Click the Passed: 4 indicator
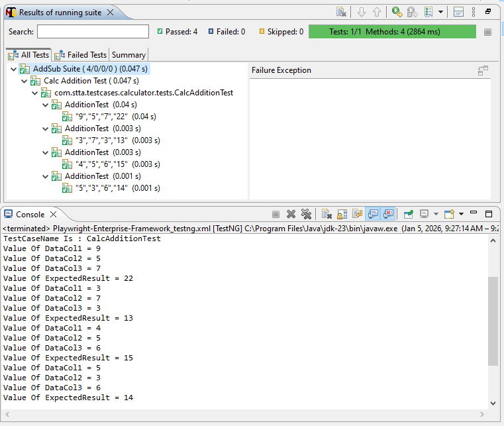The image size is (504, 426). (x=177, y=32)
